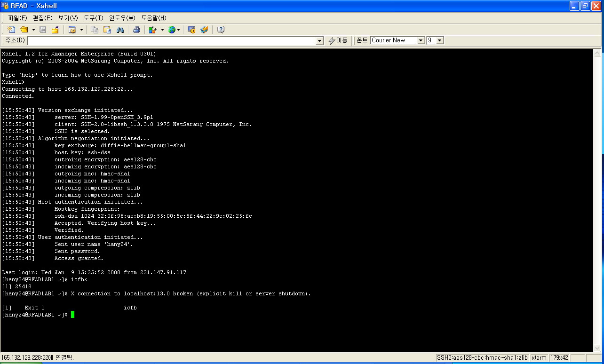
Task: Copy selected text using the Copy icon
Action: 95,29
